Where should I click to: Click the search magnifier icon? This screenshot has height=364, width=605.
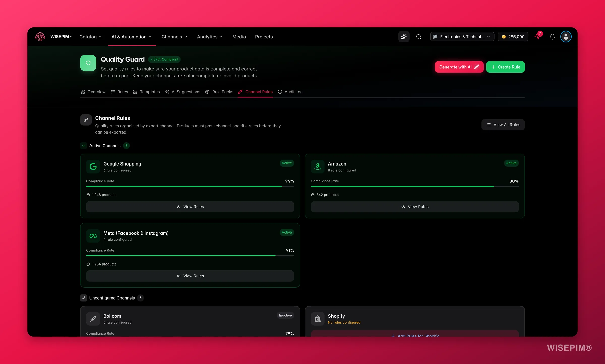coord(419,37)
